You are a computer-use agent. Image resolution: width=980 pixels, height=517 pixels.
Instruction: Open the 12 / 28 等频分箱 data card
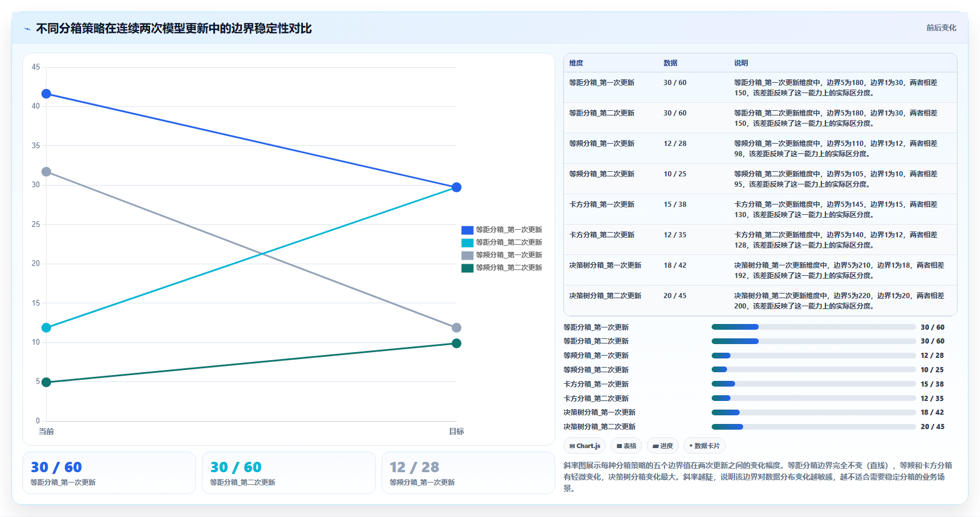pos(468,473)
